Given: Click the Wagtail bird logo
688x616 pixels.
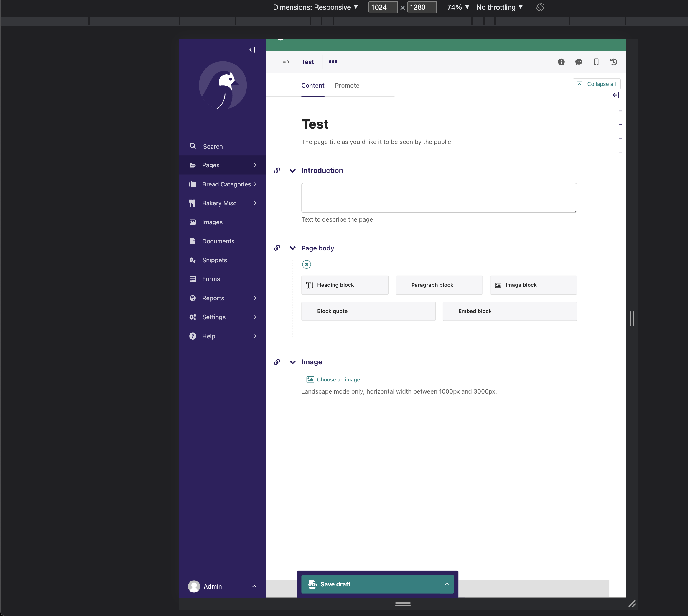Looking at the screenshot, I should [x=223, y=85].
